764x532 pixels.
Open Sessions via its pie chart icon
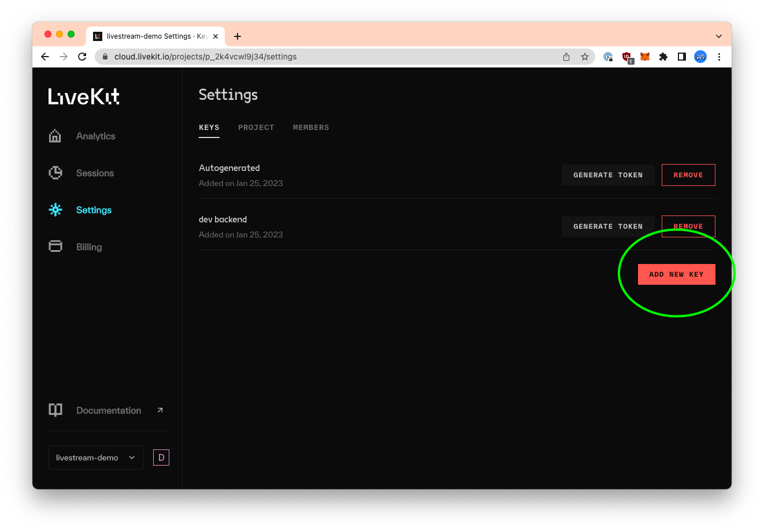pos(55,173)
